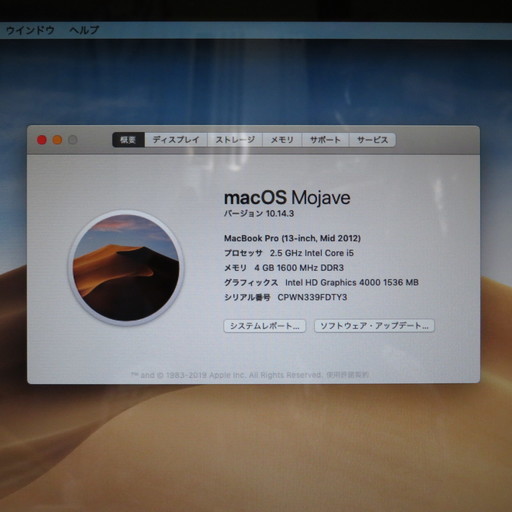Switch to the ディスプレイ tab

tap(176, 140)
